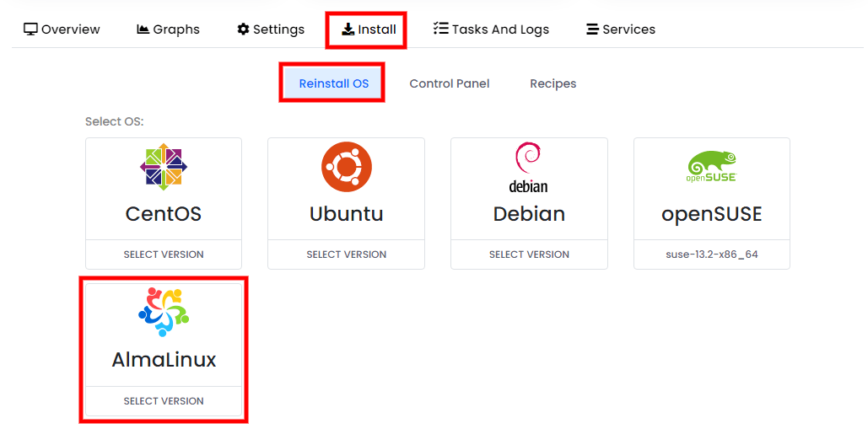The image size is (868, 434).
Task: Switch to the Recipes tab
Action: pyautogui.click(x=553, y=83)
